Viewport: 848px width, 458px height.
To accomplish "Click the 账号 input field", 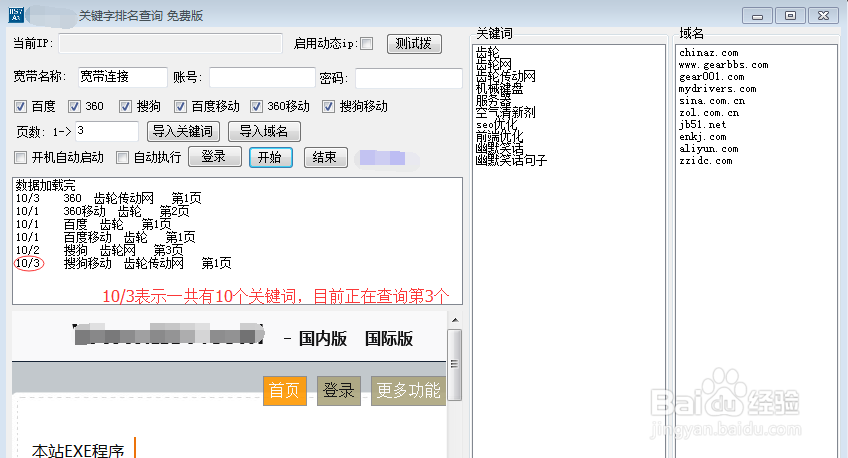I will point(262,77).
